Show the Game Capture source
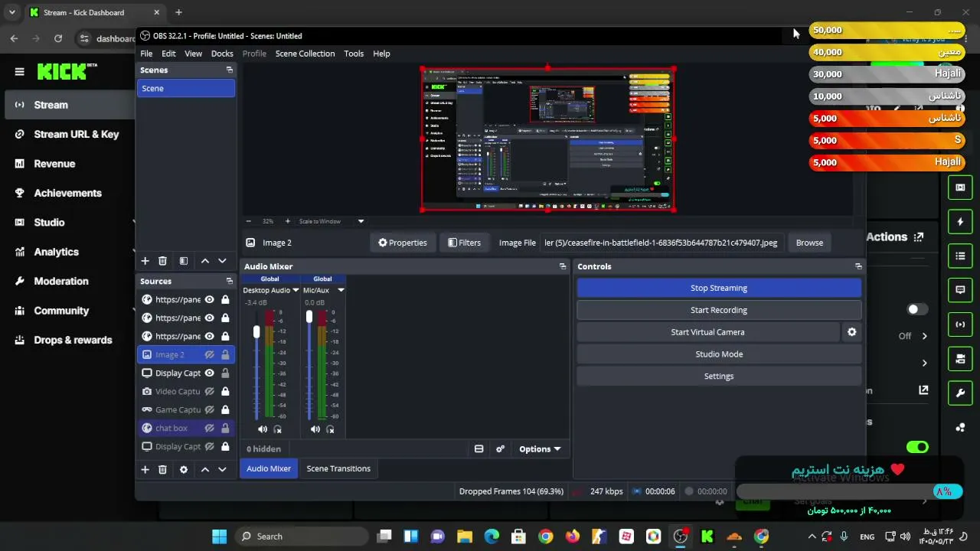980x551 pixels. (209, 410)
